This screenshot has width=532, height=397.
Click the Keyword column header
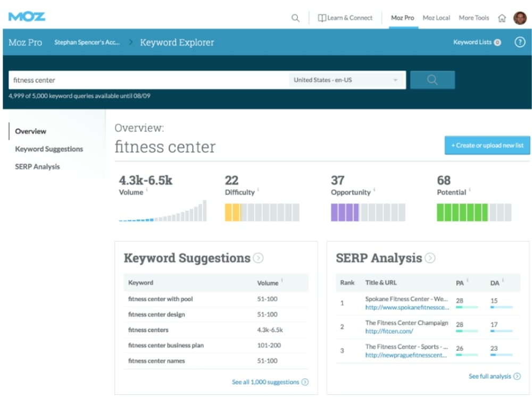tap(140, 283)
